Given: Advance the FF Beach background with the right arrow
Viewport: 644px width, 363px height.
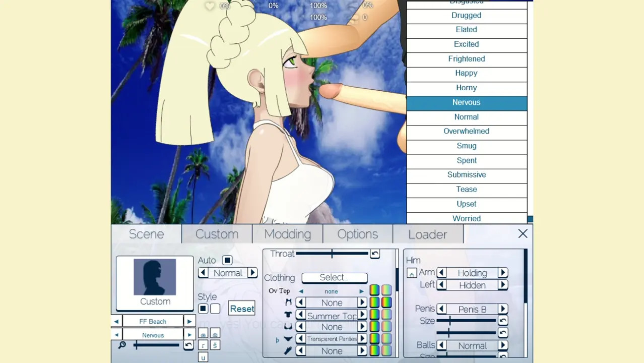Looking at the screenshot, I should click(x=189, y=321).
